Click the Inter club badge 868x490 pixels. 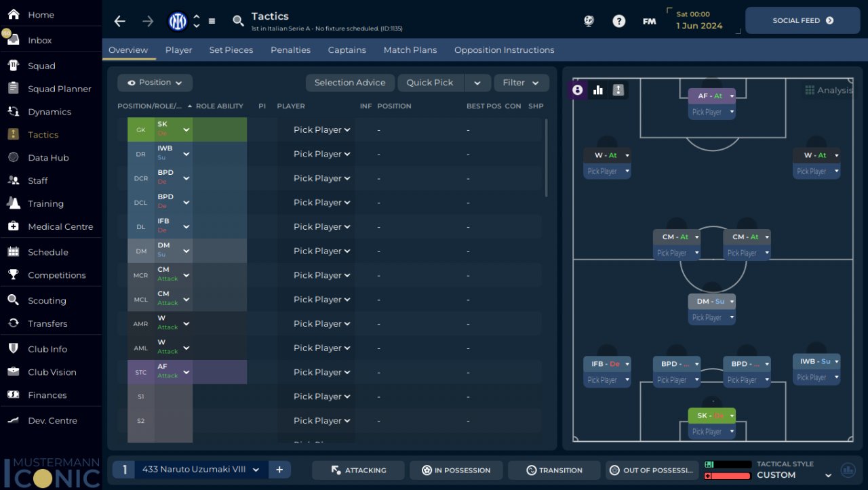tap(178, 22)
